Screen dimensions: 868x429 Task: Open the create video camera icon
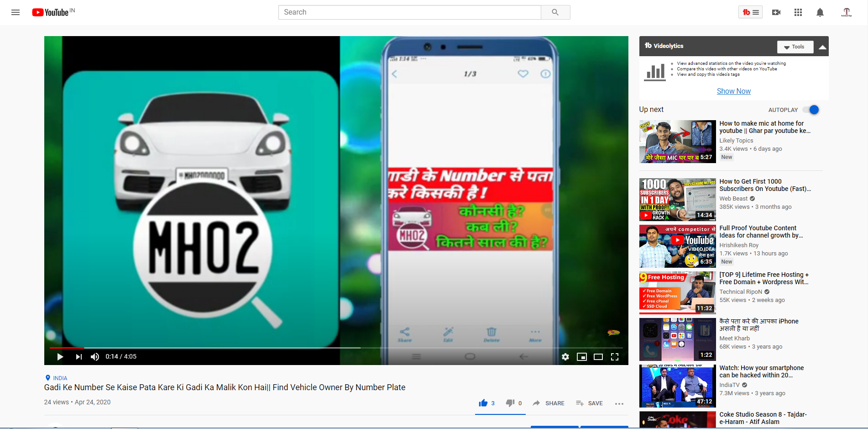(x=776, y=12)
